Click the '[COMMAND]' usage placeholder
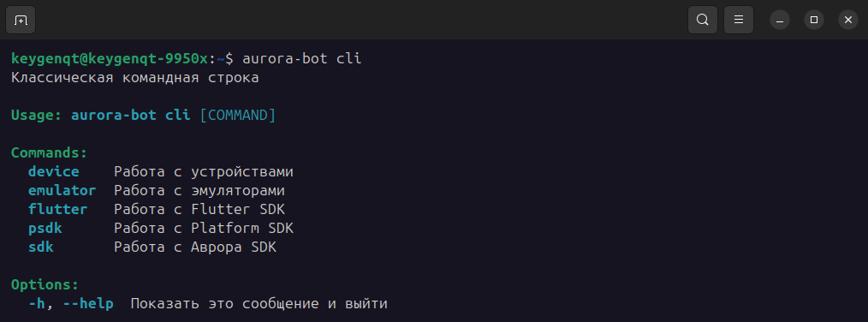The width and height of the screenshot is (868, 322). click(x=237, y=116)
